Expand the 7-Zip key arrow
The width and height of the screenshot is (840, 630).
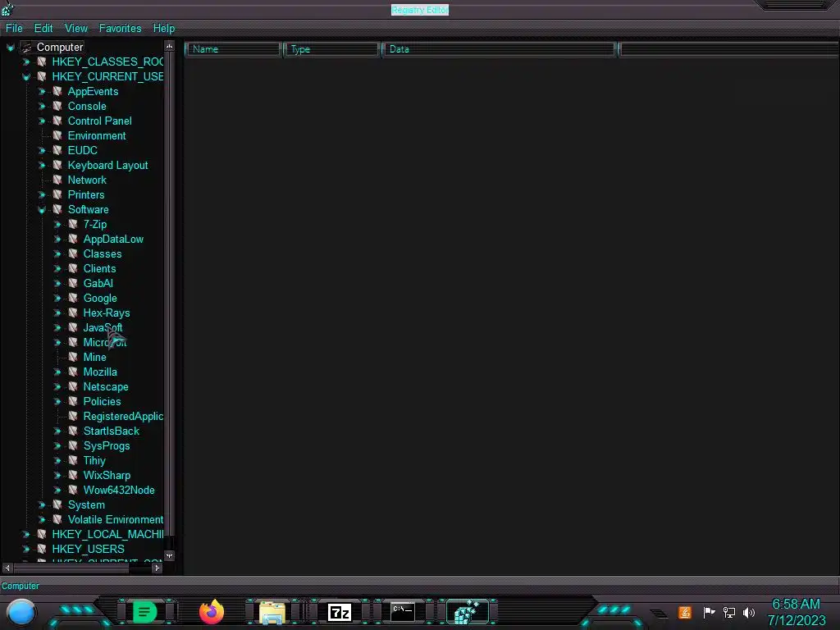57,225
